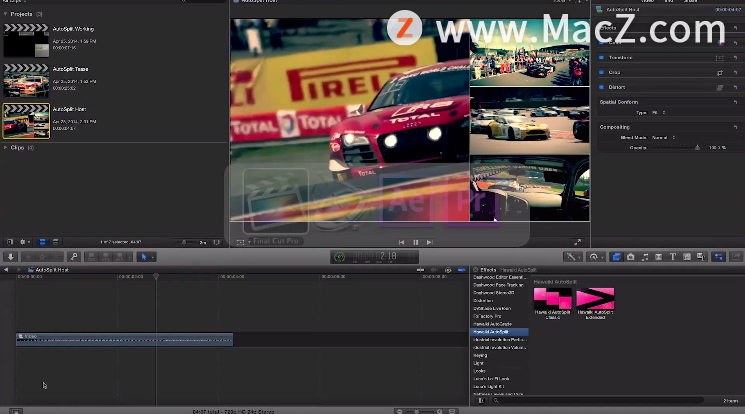Open Blend Mode Normal dropdown
This screenshot has width=745, height=414.
[x=663, y=137]
